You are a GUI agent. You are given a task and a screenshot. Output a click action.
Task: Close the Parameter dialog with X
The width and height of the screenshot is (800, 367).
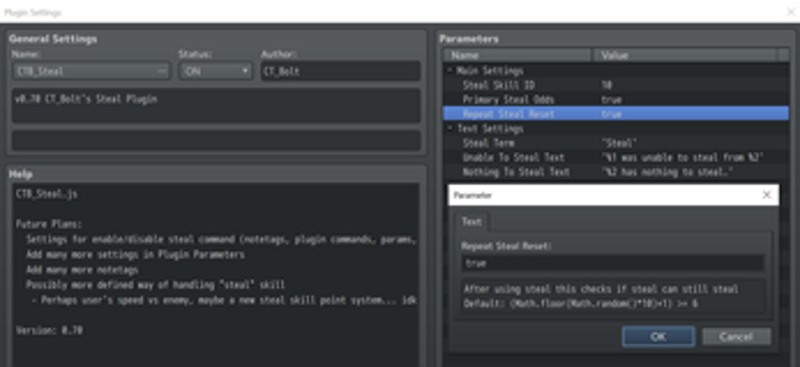tap(766, 195)
